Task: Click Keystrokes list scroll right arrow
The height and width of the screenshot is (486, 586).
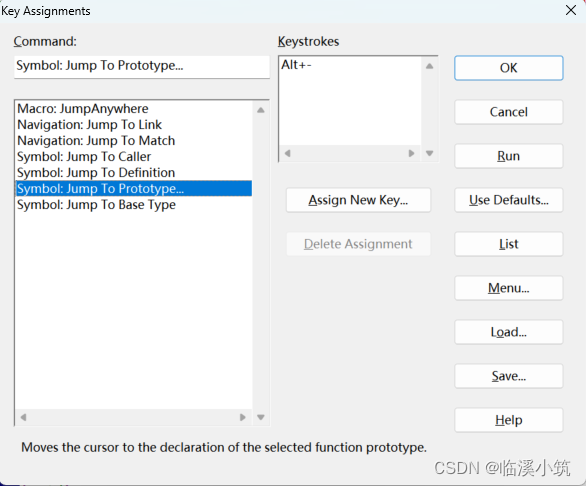Action: click(x=411, y=153)
